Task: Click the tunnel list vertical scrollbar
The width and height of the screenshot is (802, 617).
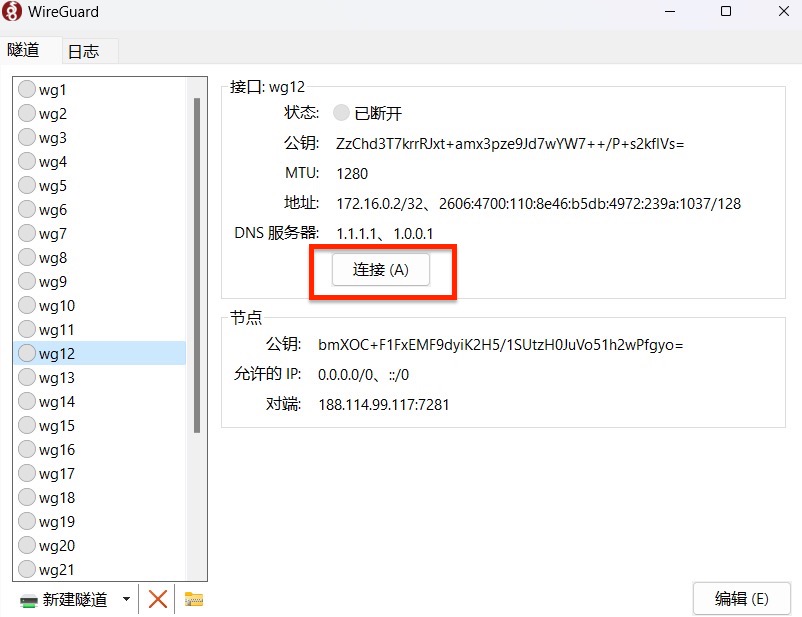Action: coord(197,260)
